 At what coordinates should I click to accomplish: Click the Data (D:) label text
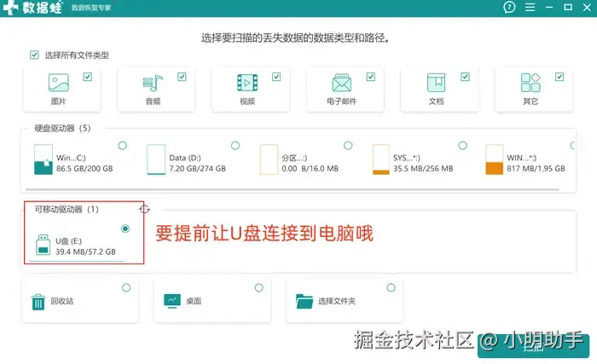pyautogui.click(x=185, y=158)
